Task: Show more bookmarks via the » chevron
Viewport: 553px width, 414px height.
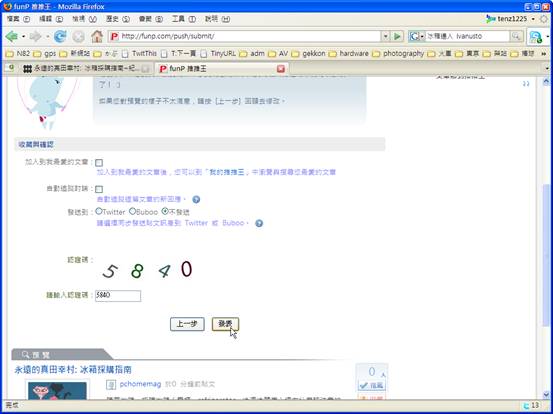Action: 543,54
